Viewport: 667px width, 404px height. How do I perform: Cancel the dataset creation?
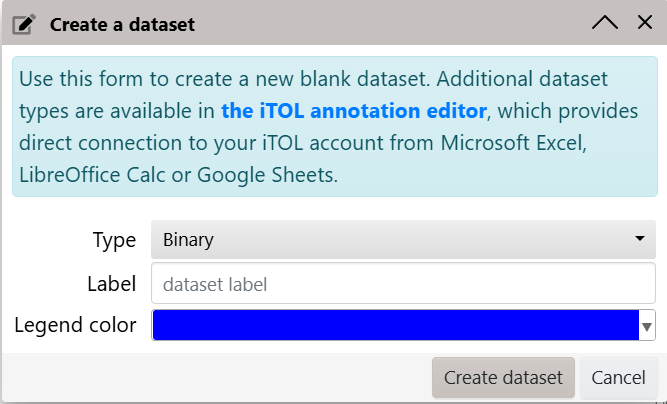(619, 378)
